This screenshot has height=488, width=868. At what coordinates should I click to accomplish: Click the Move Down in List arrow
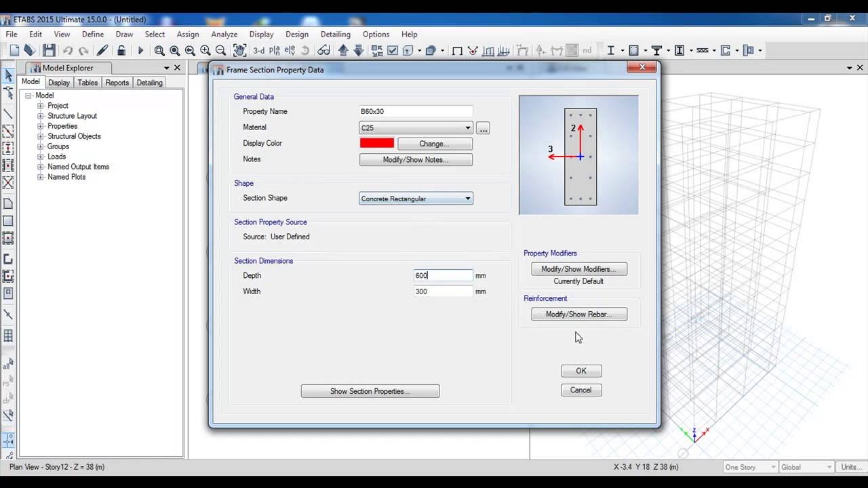(x=359, y=50)
